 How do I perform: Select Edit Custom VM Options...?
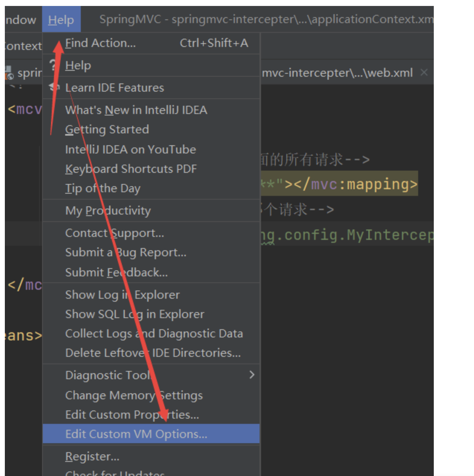click(x=151, y=434)
